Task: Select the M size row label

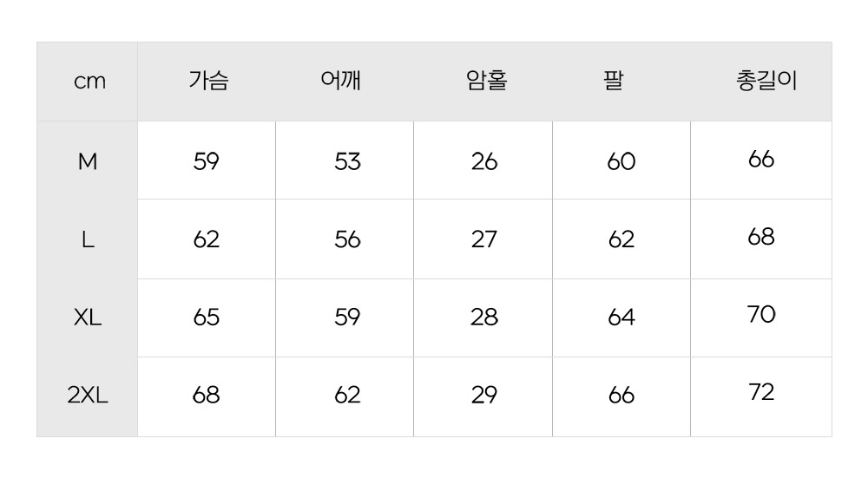Action: (x=88, y=161)
